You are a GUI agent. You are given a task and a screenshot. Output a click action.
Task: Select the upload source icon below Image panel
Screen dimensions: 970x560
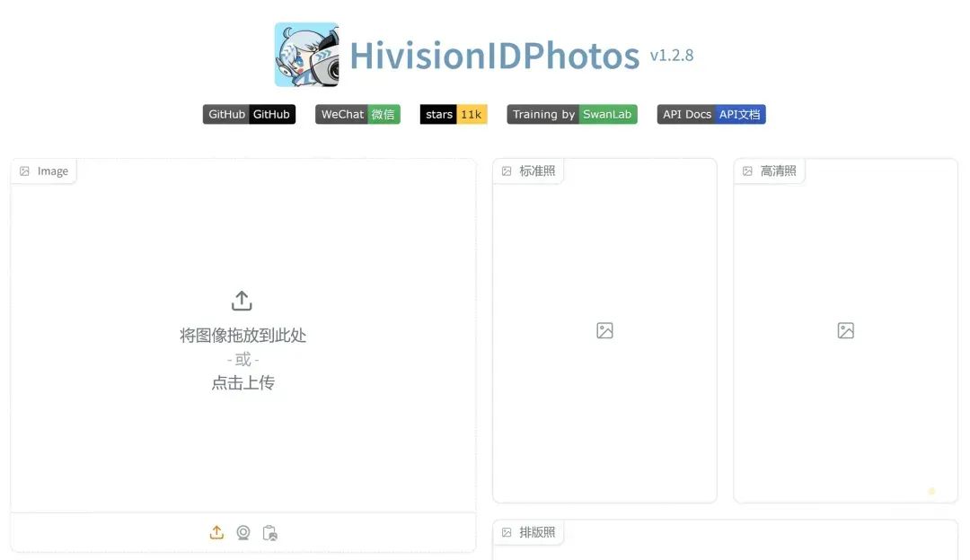click(x=216, y=532)
